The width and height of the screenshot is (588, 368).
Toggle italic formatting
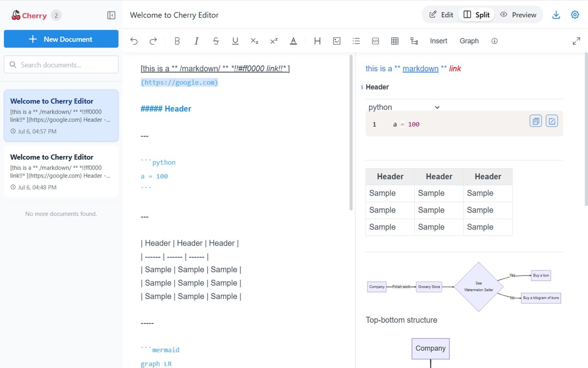pos(197,41)
